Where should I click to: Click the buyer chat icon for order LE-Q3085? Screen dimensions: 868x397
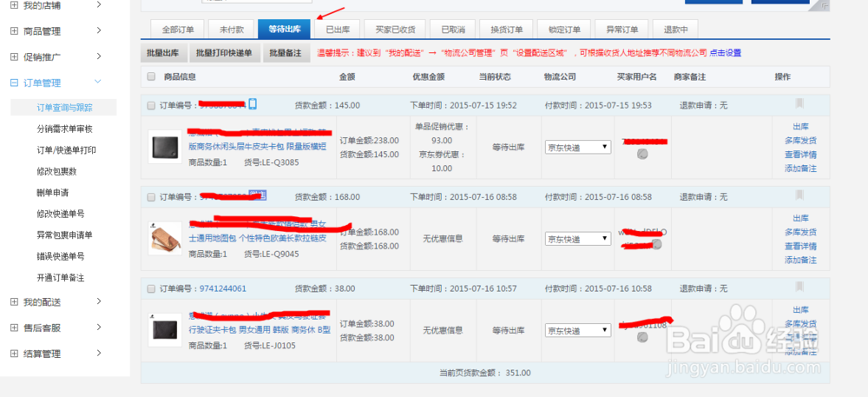(x=642, y=154)
